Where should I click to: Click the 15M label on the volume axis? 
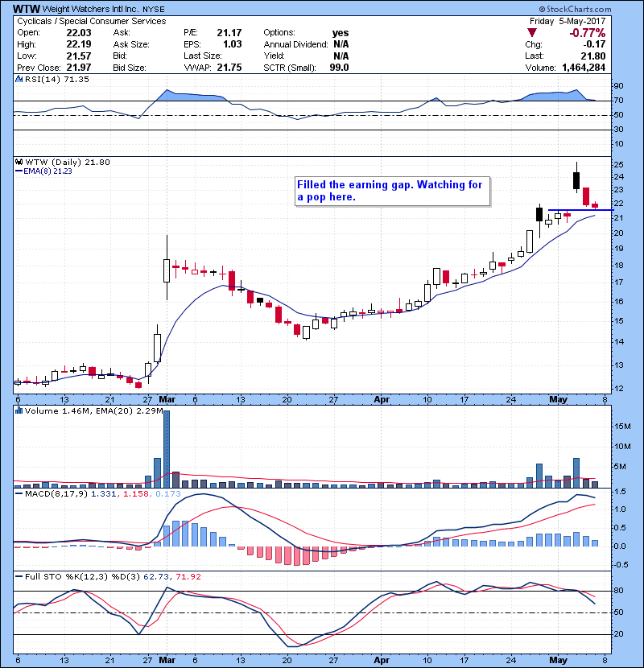[622, 426]
